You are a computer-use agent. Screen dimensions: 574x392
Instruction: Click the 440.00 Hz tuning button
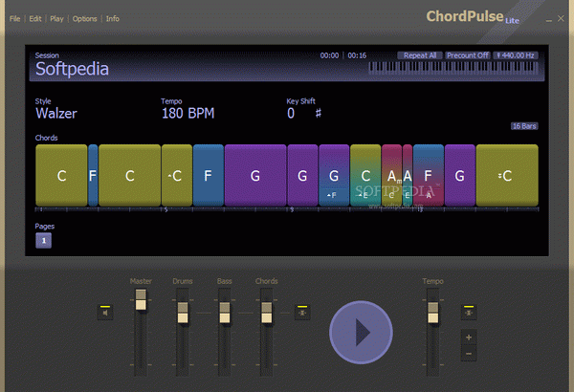tap(516, 55)
